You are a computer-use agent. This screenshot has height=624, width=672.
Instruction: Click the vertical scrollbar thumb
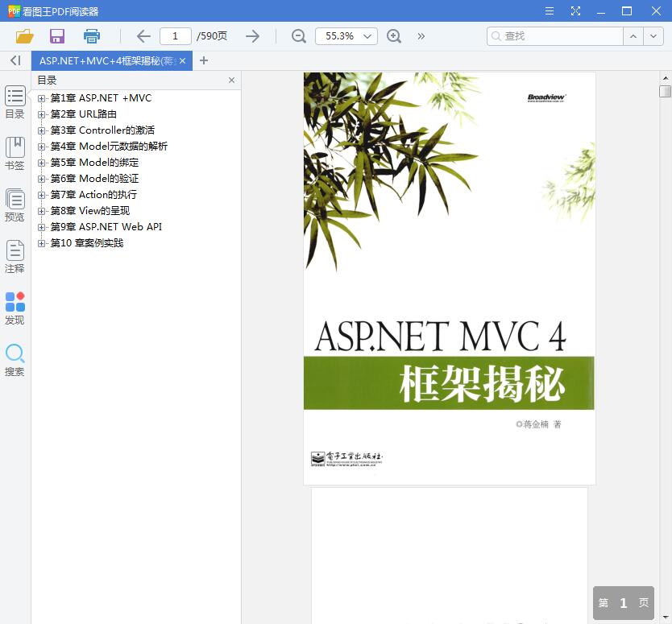click(x=665, y=91)
